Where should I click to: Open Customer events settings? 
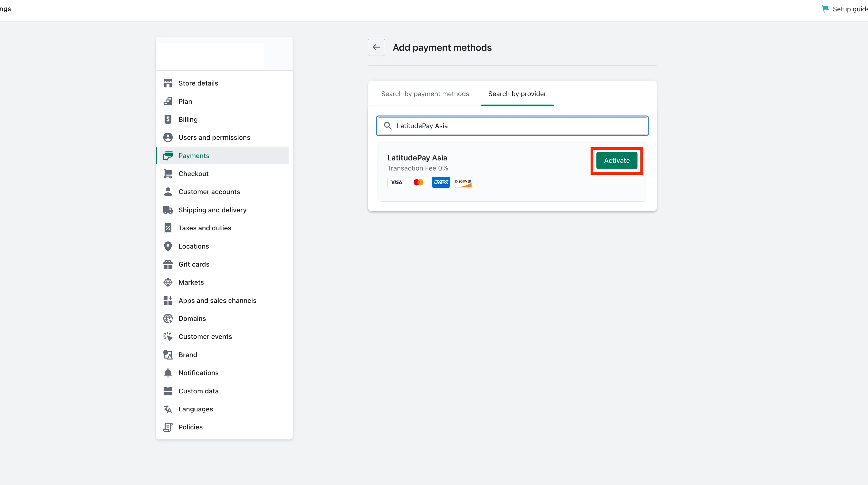tap(224, 336)
